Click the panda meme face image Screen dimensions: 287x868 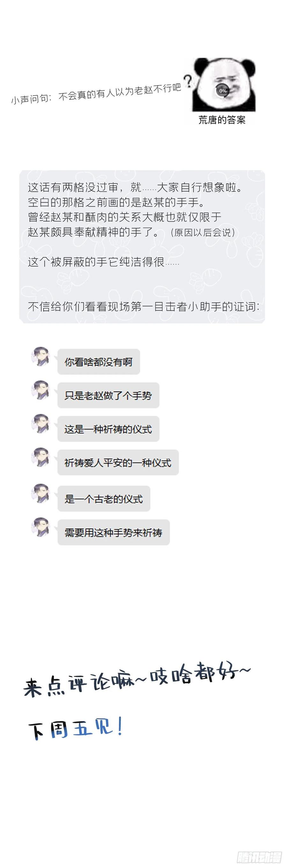[x=224, y=85]
